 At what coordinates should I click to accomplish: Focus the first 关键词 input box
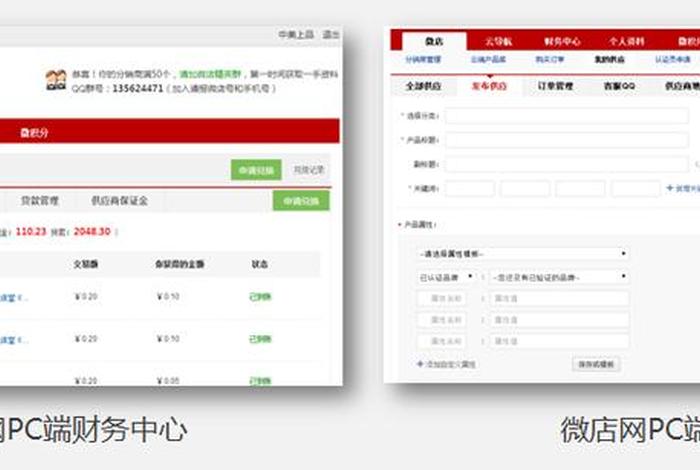pyautogui.click(x=470, y=188)
